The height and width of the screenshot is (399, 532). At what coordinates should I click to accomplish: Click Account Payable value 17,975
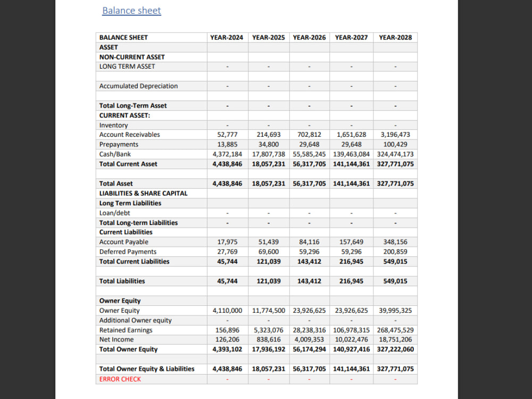pos(227,242)
